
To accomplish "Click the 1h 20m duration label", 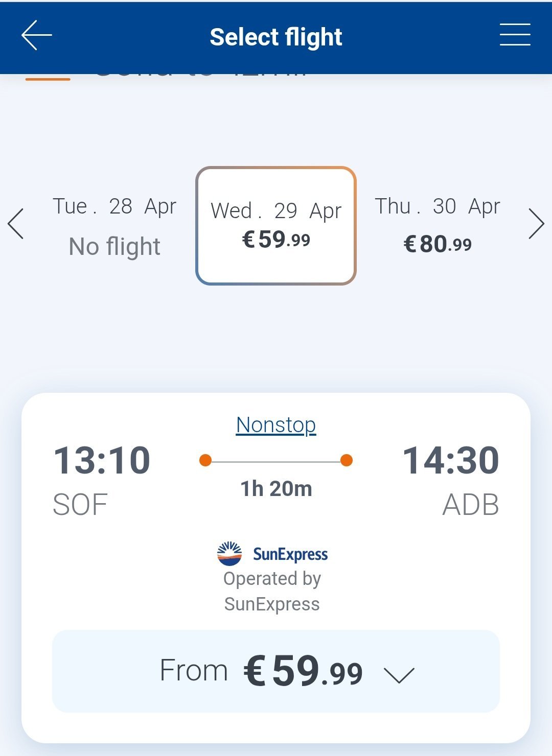I will pyautogui.click(x=276, y=489).
